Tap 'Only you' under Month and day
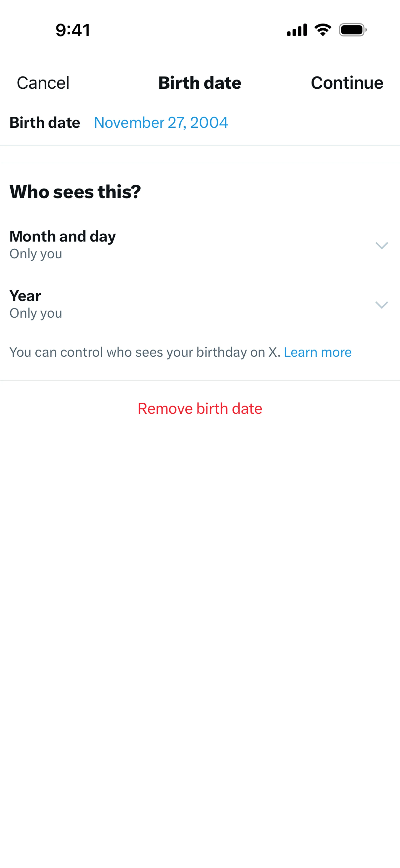Screen dimensions: 400x868 36,254
